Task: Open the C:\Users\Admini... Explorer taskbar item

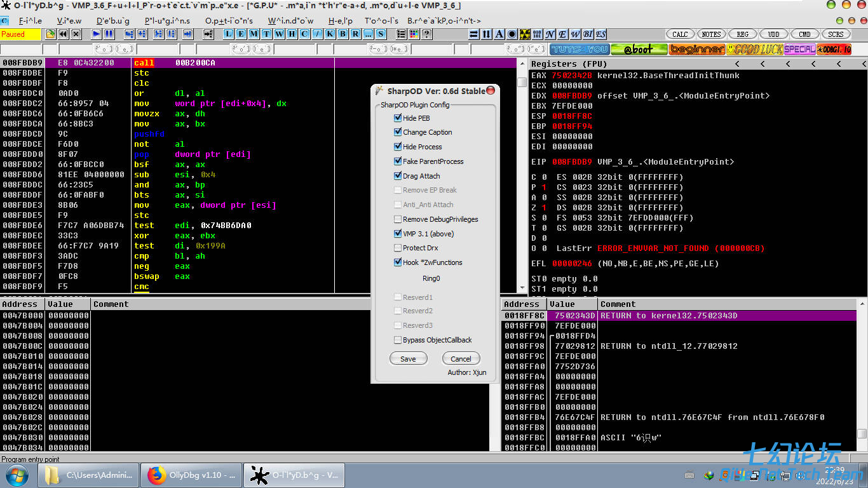Action: pyautogui.click(x=89, y=475)
